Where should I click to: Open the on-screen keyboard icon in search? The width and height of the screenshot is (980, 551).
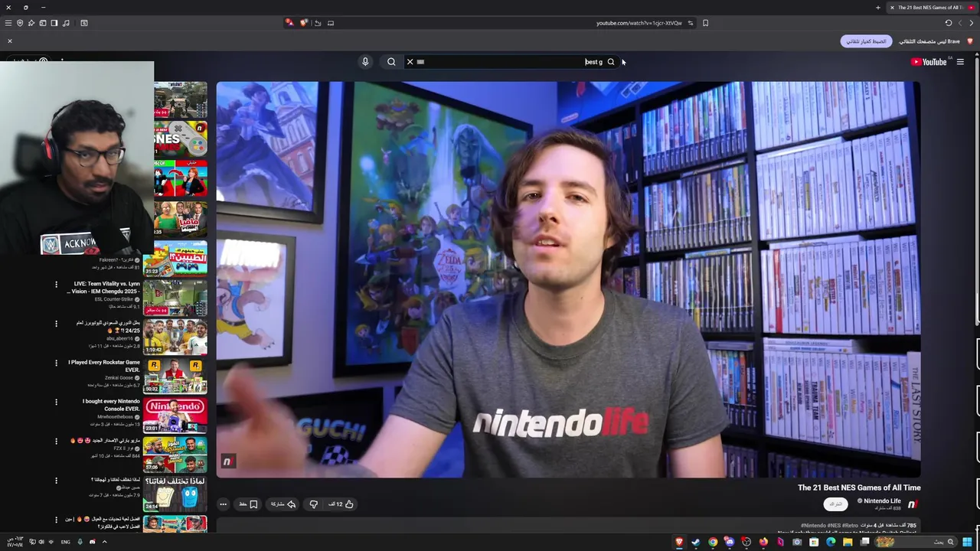[x=420, y=62]
